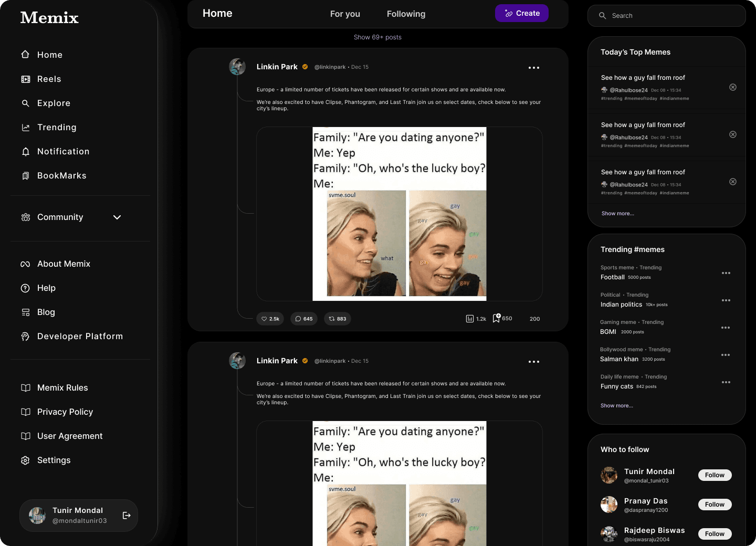
Task: Open Tunir Mondal profile avatar in sidebar
Action: (37, 516)
